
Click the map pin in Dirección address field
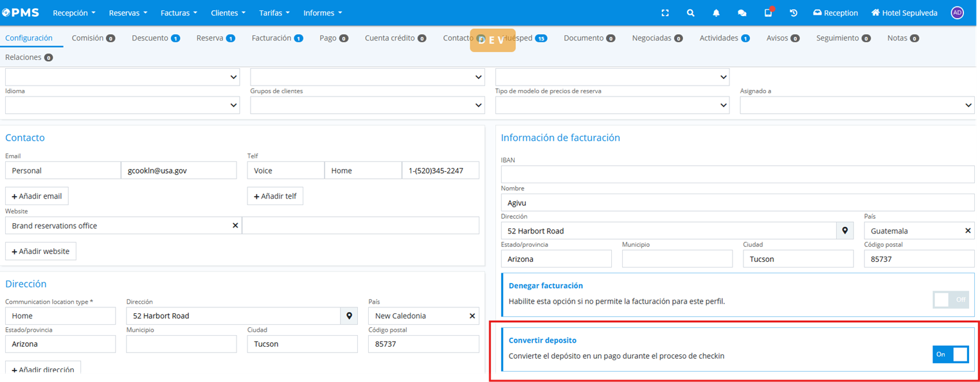pyautogui.click(x=349, y=316)
